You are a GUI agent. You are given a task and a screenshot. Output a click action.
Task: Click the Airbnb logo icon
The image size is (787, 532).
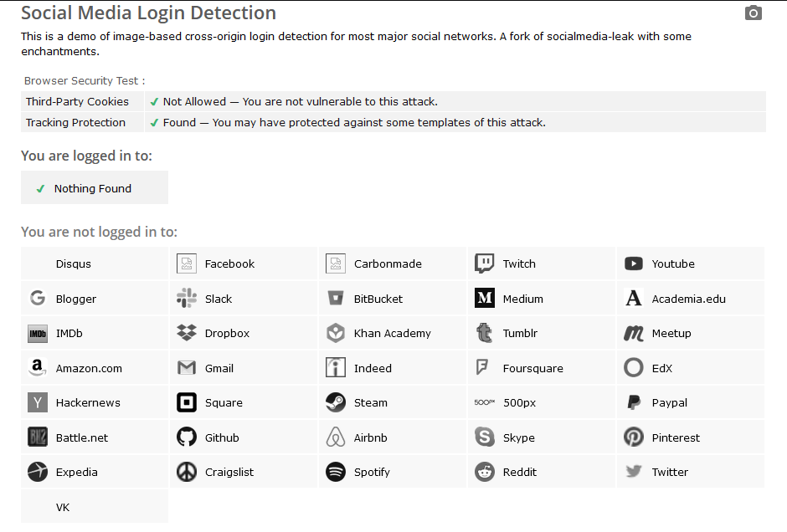click(x=335, y=437)
